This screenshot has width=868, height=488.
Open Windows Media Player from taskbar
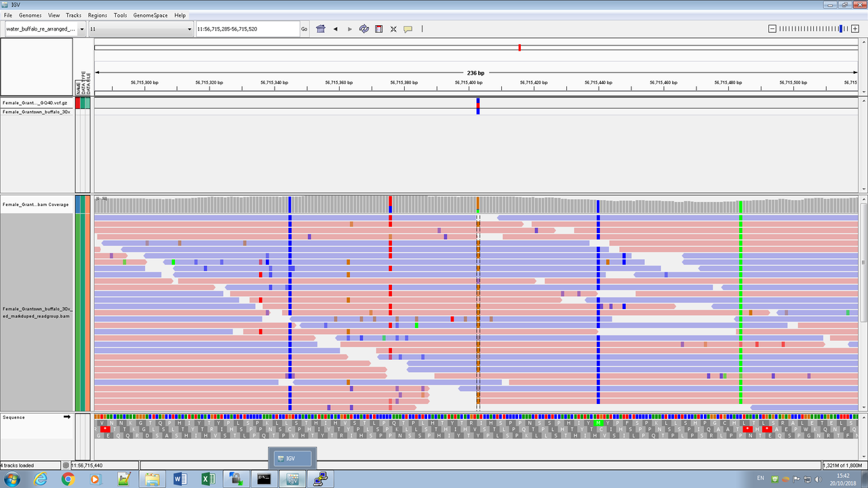[96, 479]
